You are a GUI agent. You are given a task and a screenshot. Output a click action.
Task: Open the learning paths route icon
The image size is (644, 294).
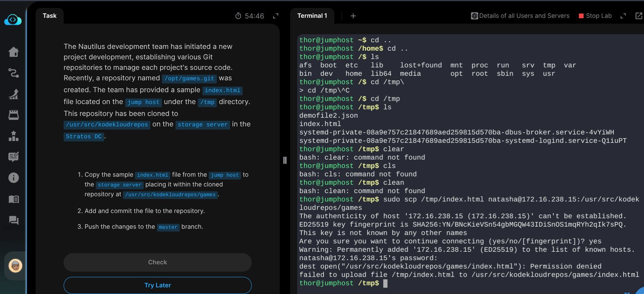coord(14,73)
